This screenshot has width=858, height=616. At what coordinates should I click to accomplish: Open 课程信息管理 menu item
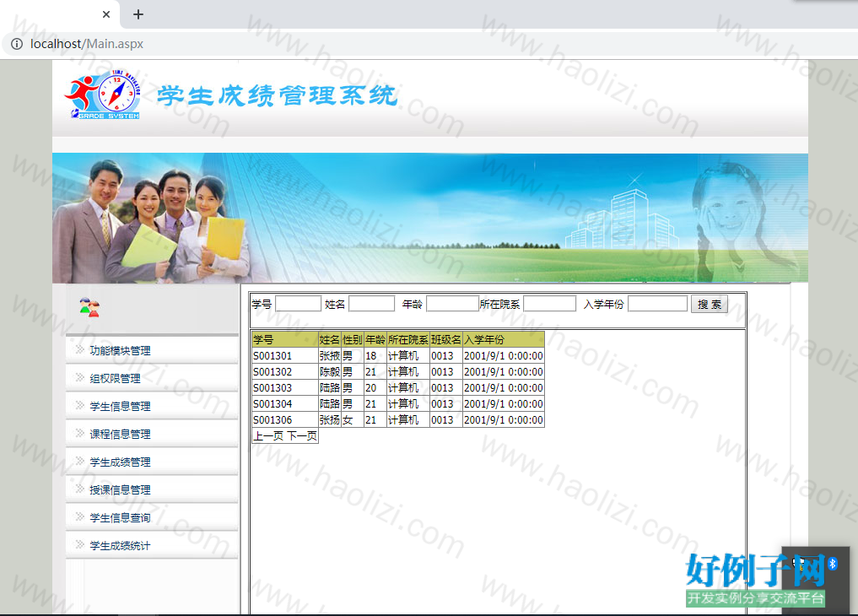tap(120, 435)
